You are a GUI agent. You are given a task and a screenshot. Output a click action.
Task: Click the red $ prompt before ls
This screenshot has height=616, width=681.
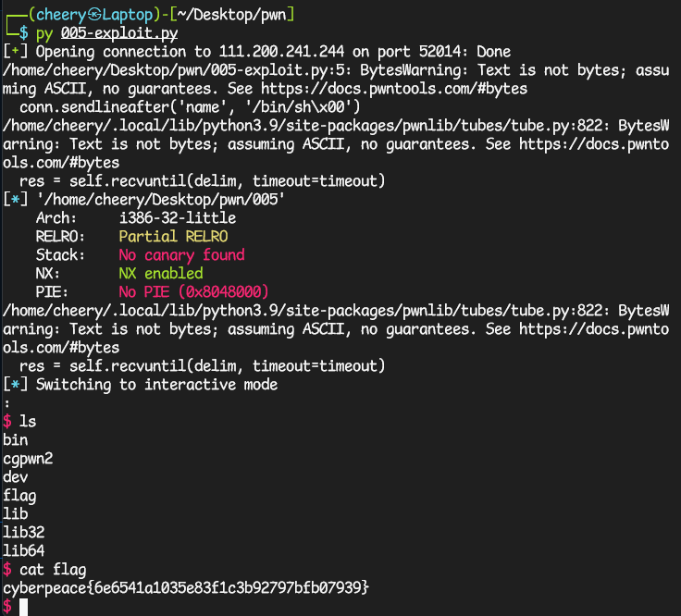point(7,422)
